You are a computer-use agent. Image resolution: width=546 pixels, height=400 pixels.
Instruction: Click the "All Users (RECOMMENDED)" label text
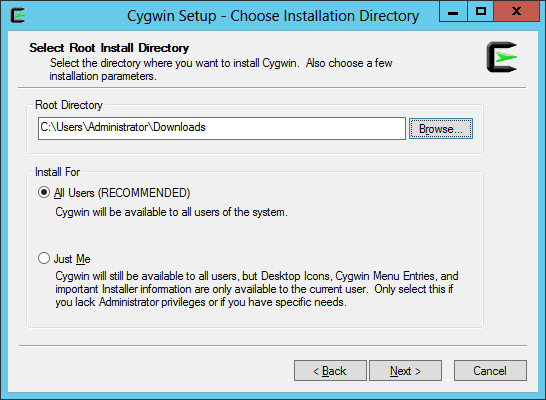(x=122, y=193)
